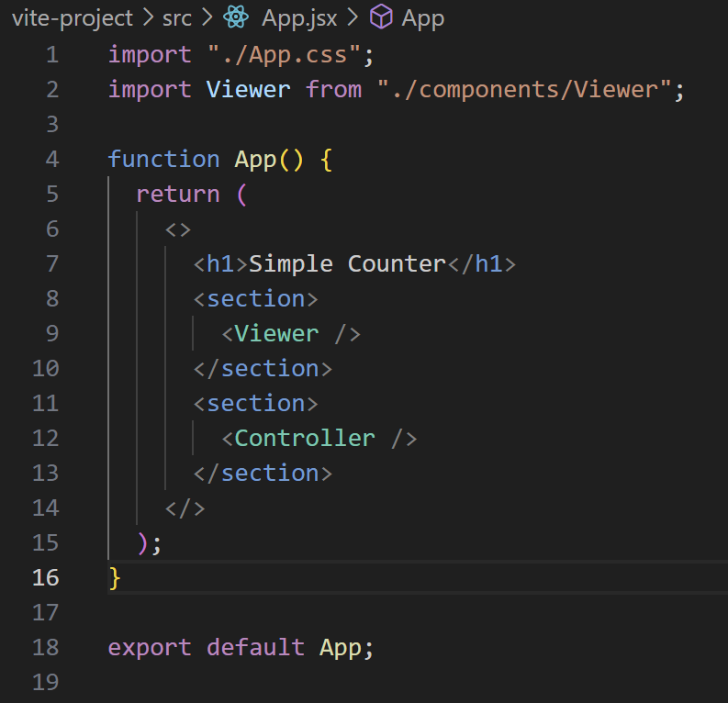The width and height of the screenshot is (728, 703).
Task: Select the src breadcrumb segment
Action: click(177, 18)
